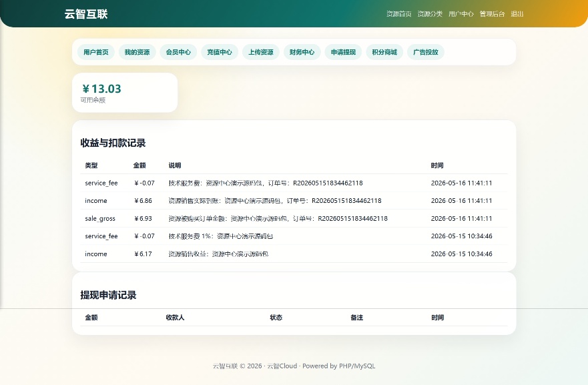Click the ¥6.17 amount cell

[143, 254]
